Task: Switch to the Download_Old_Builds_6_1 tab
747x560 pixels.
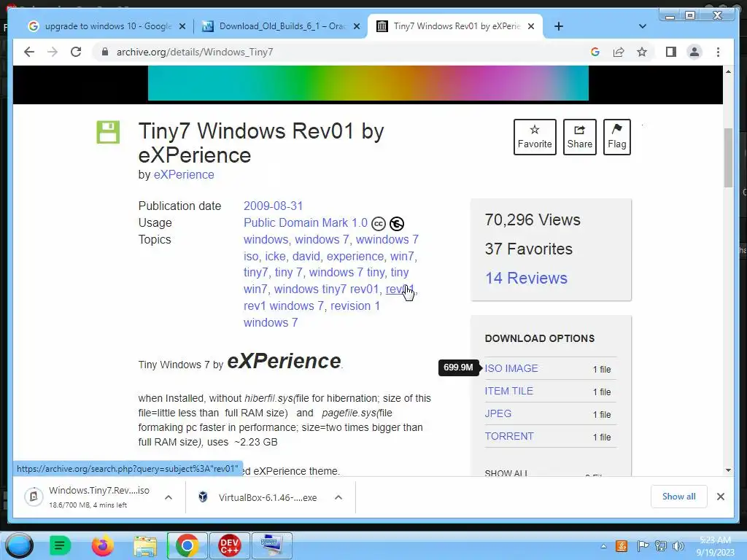Action: coord(282,26)
